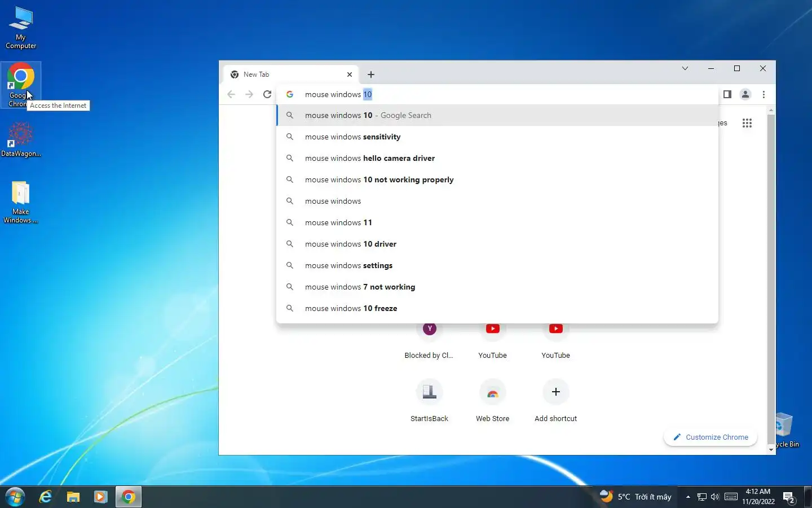Select the Google Chrome desktop icon
812x508 pixels.
[x=21, y=85]
